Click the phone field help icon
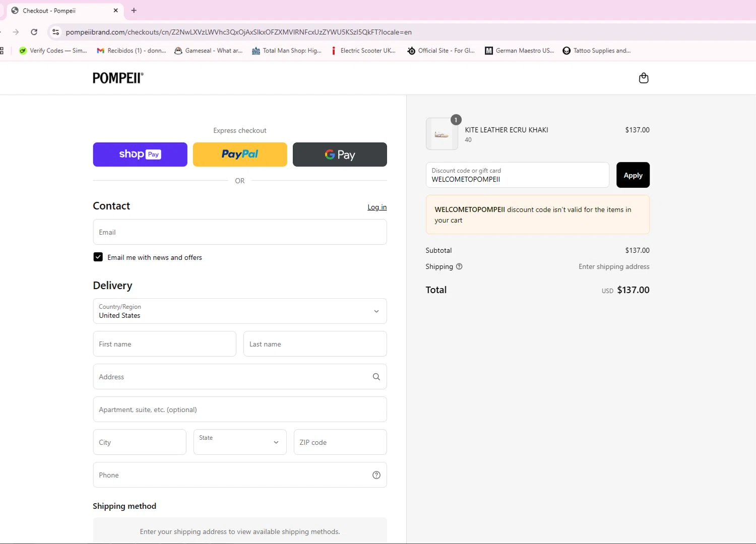The width and height of the screenshot is (756, 544). (376, 475)
